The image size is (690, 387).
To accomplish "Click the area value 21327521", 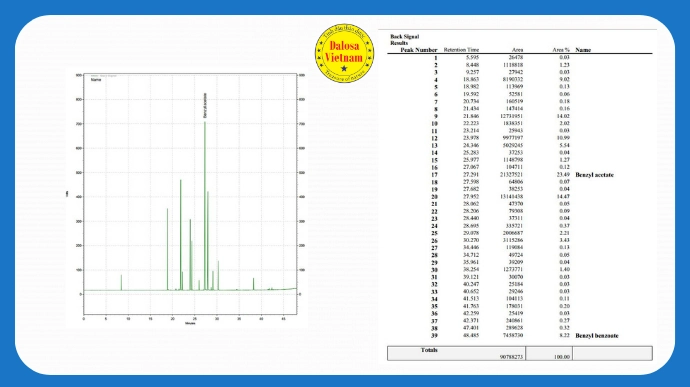I will pos(511,175).
